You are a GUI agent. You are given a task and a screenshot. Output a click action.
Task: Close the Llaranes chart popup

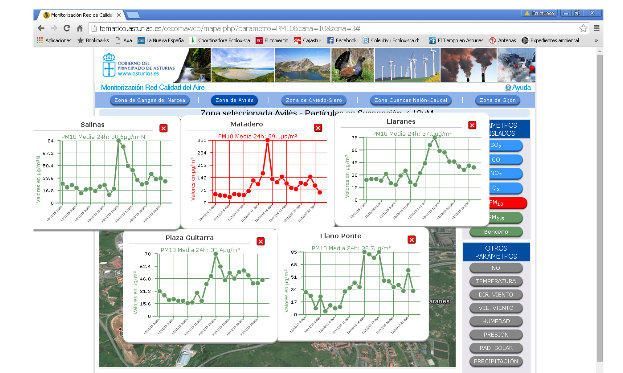[x=472, y=125]
